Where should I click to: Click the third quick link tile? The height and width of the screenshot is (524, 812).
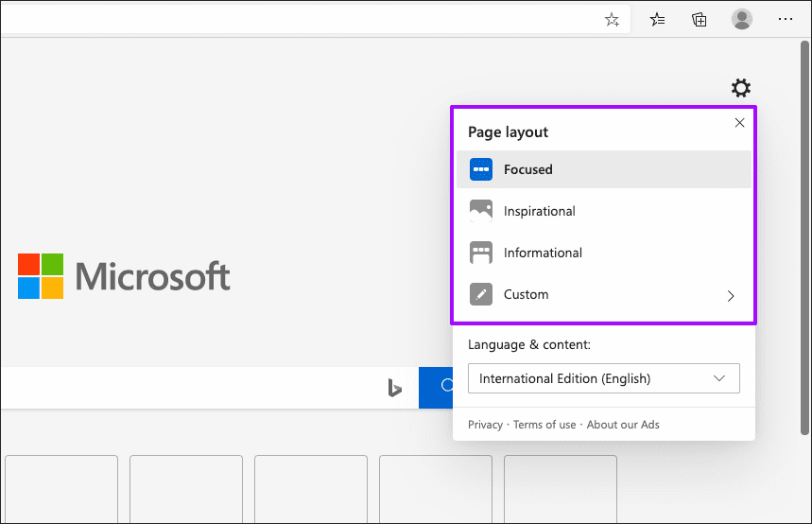311,489
